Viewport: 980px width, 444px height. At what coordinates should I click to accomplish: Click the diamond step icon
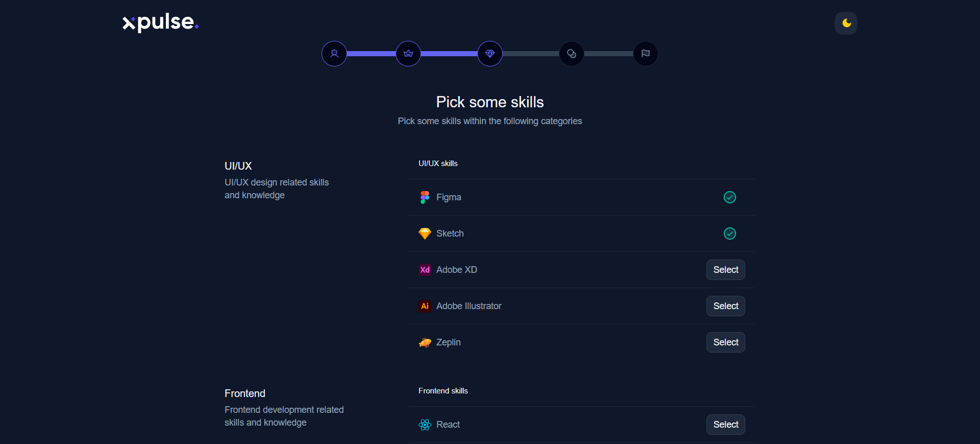coord(490,54)
